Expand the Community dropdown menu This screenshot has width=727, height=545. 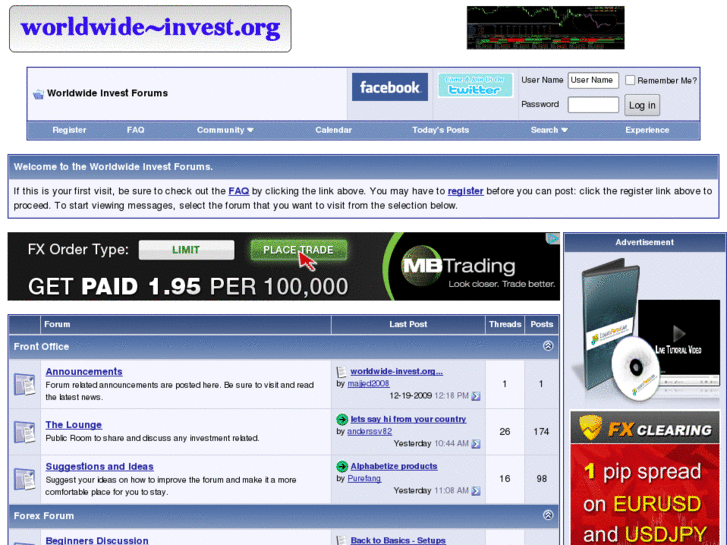coord(225,130)
